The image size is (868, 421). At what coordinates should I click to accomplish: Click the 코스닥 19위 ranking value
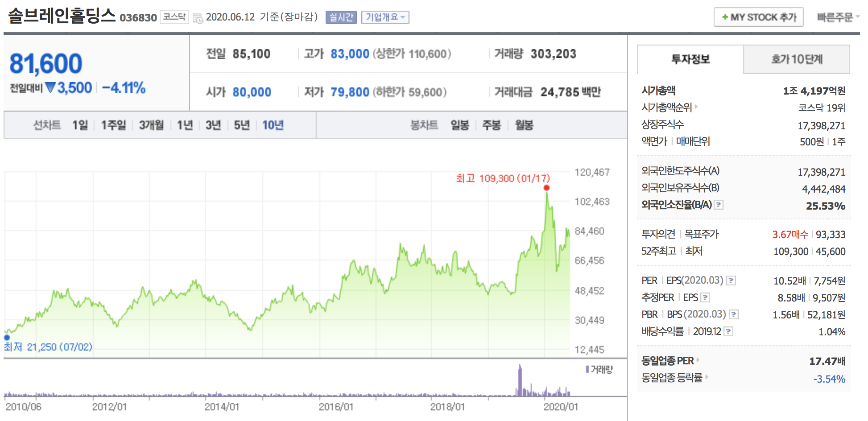coord(822,107)
